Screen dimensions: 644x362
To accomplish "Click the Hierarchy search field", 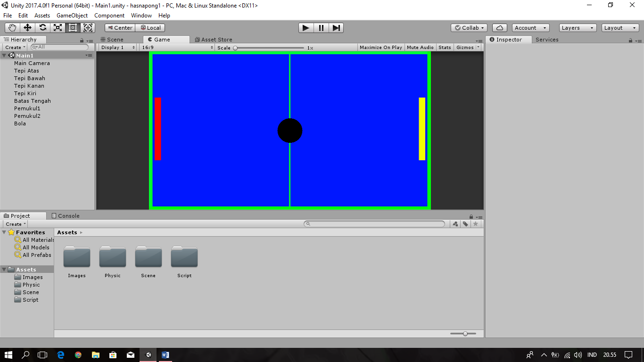I will click(59, 47).
